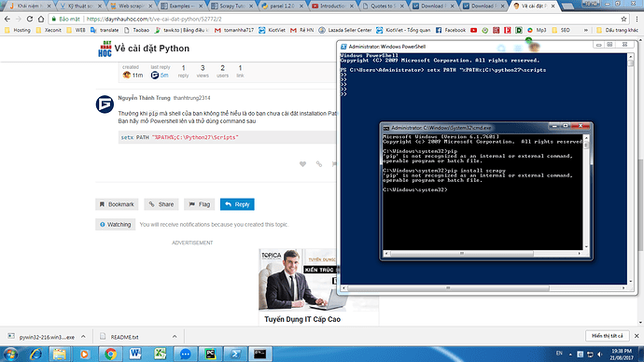The image size is (644, 362).
Task: Switch to the Scrapy Tutorial tab
Action: click(232, 7)
